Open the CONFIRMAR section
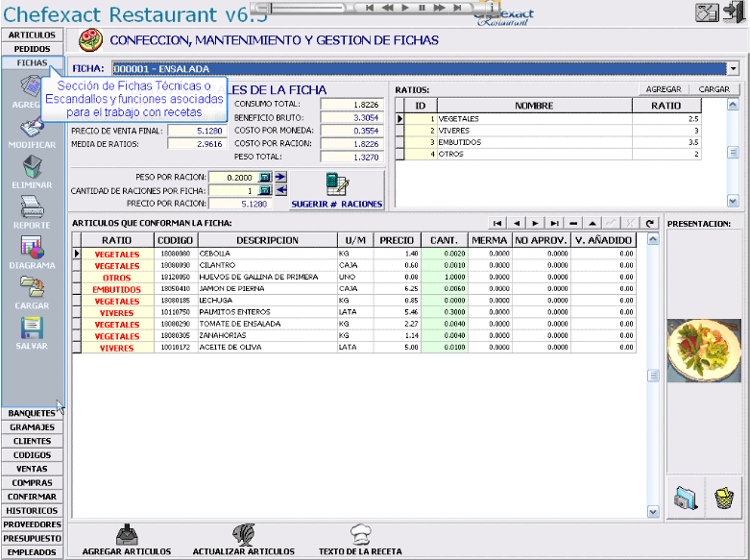This screenshot has width=750, height=560. (32, 497)
